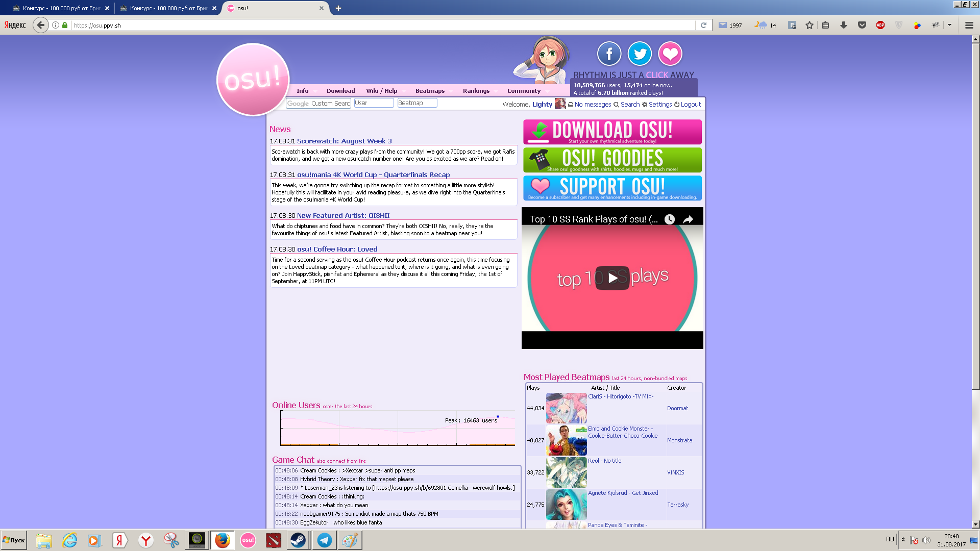Open the downloads arrow icon
980x551 pixels.
(x=844, y=25)
